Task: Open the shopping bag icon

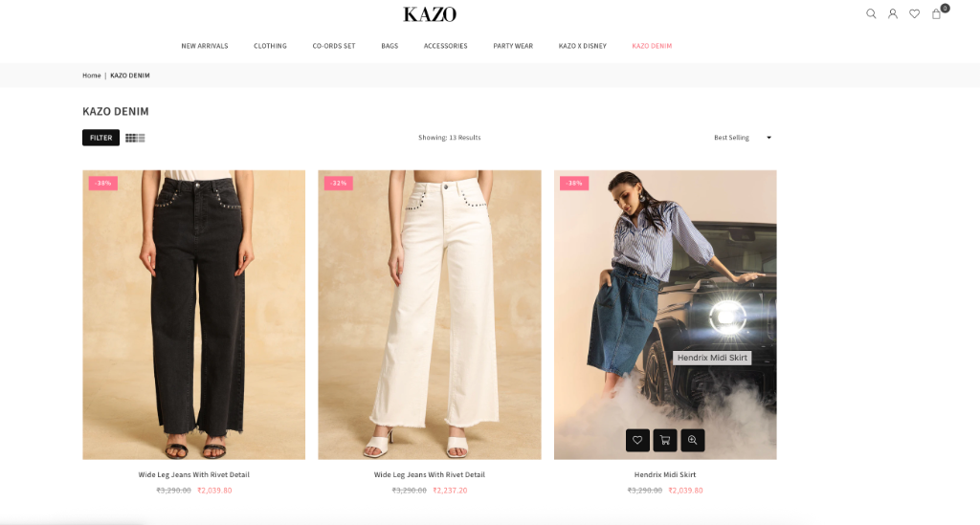Action: pyautogui.click(x=936, y=13)
